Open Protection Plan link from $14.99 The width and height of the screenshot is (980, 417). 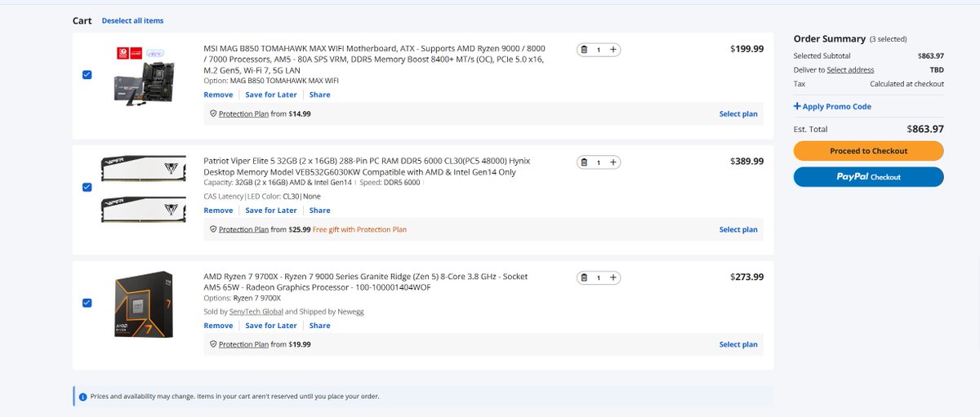pyautogui.click(x=243, y=114)
